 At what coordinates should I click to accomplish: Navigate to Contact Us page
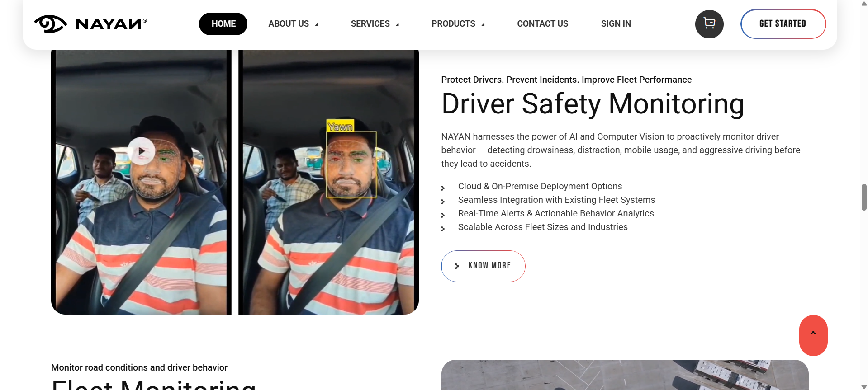tap(542, 24)
